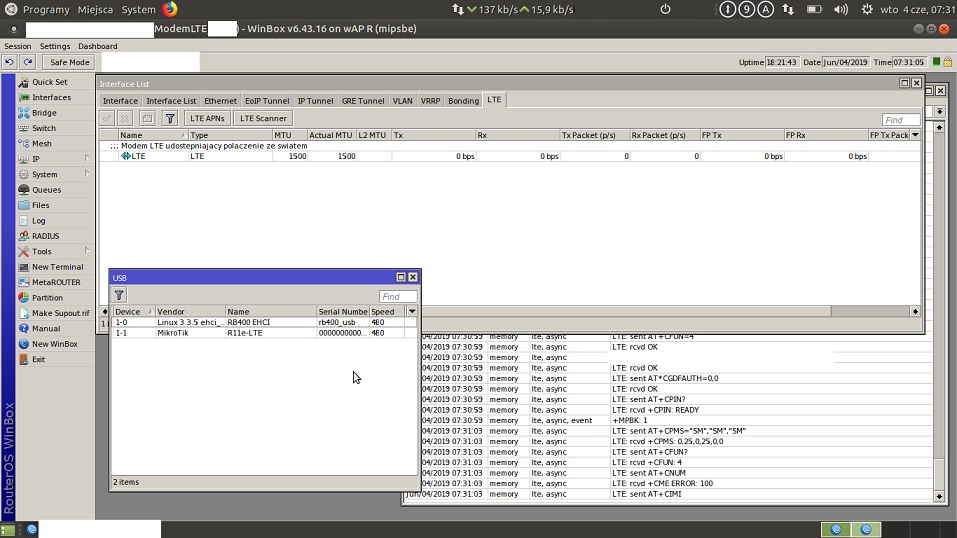Click Make Supout.rif
The height and width of the screenshot is (538, 957).
tap(60, 313)
